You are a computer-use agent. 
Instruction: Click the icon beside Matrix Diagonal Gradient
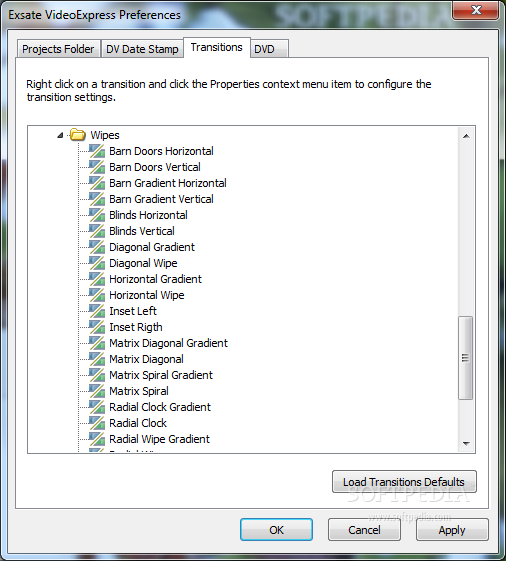[x=97, y=343]
